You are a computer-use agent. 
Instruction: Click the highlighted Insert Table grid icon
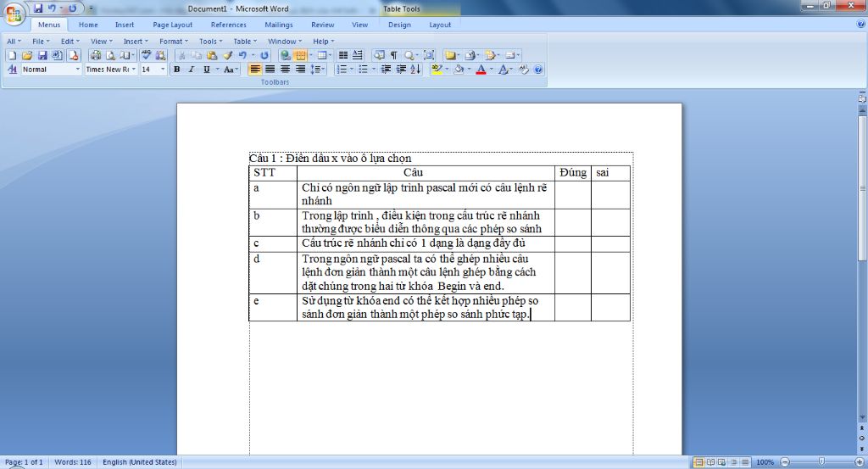click(301, 55)
